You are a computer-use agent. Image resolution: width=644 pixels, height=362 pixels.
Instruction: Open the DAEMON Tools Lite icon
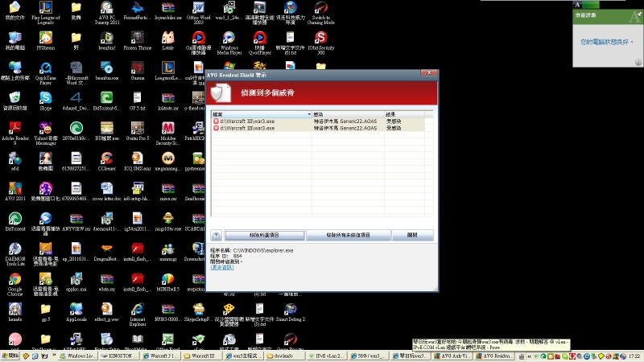click(14, 249)
